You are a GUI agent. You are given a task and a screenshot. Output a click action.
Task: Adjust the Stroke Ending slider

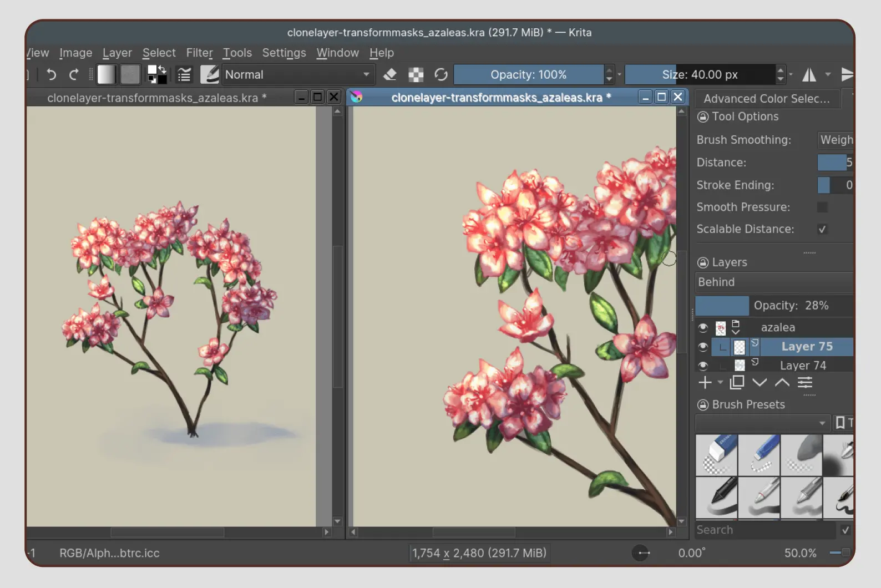[x=835, y=185]
